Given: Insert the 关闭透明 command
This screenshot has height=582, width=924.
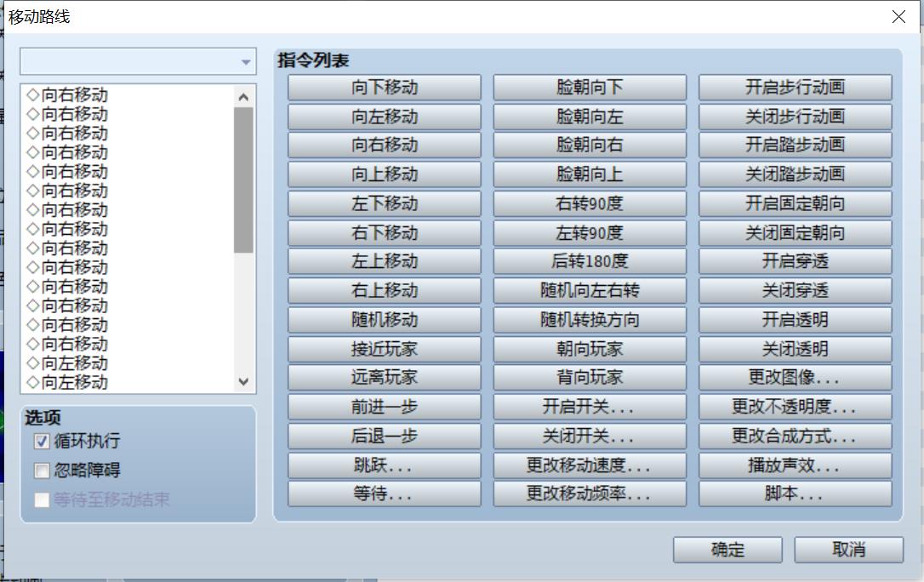Looking at the screenshot, I should coord(795,349).
